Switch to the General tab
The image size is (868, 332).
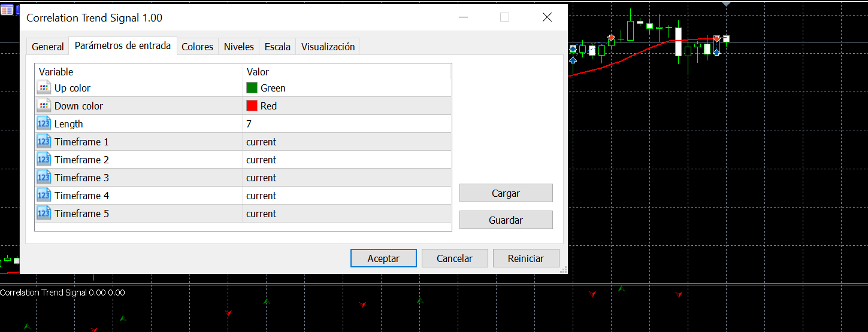[x=48, y=47]
